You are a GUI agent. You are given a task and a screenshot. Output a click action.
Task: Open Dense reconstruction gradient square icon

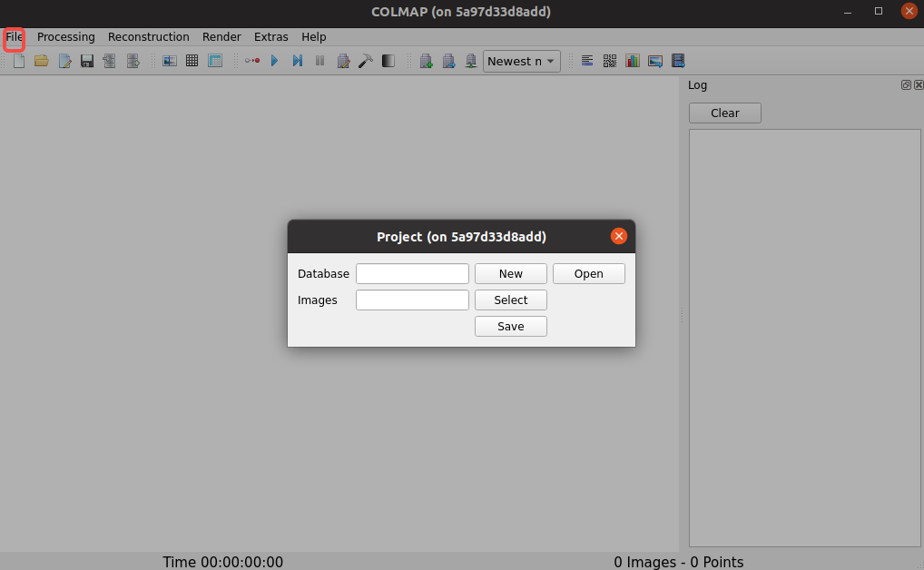pyautogui.click(x=388, y=61)
